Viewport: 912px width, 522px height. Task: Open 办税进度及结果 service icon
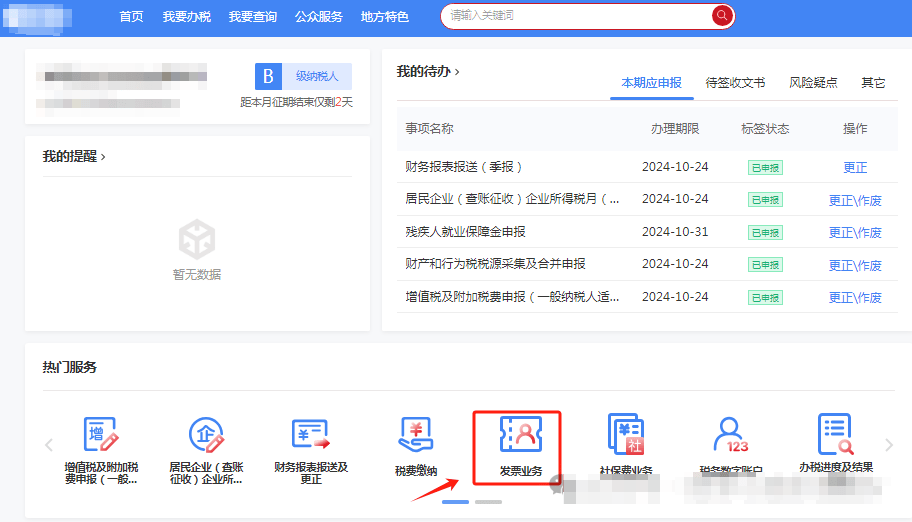click(x=835, y=436)
